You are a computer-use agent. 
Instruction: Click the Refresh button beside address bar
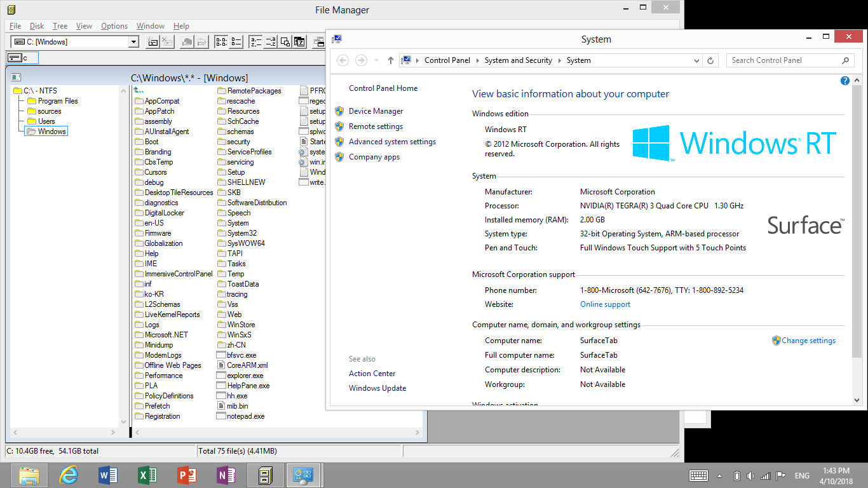pos(710,60)
